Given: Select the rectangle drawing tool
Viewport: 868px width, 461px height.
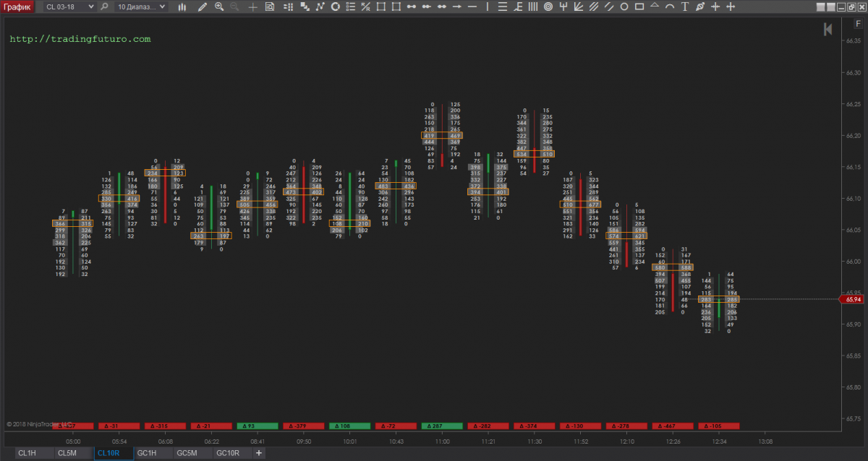Looking at the screenshot, I should 639,7.
